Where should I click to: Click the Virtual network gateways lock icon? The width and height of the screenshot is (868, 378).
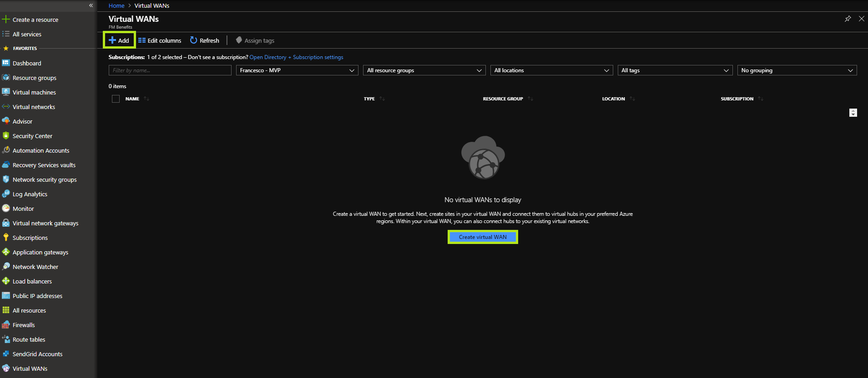tap(6, 223)
